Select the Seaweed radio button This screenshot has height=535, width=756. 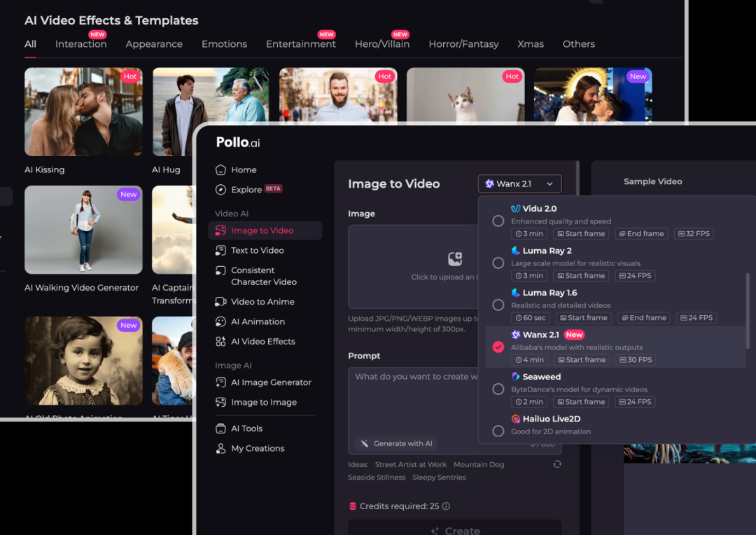[x=498, y=389]
